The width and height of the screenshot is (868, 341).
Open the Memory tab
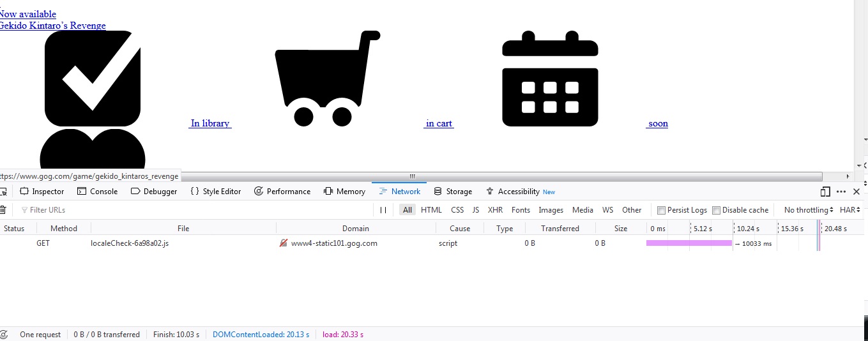coord(344,192)
